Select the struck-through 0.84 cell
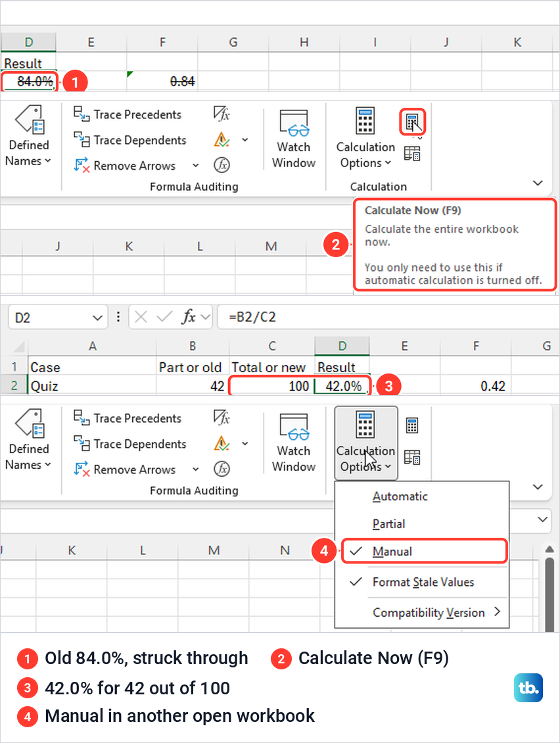Image resolution: width=560 pixels, height=743 pixels. (162, 82)
